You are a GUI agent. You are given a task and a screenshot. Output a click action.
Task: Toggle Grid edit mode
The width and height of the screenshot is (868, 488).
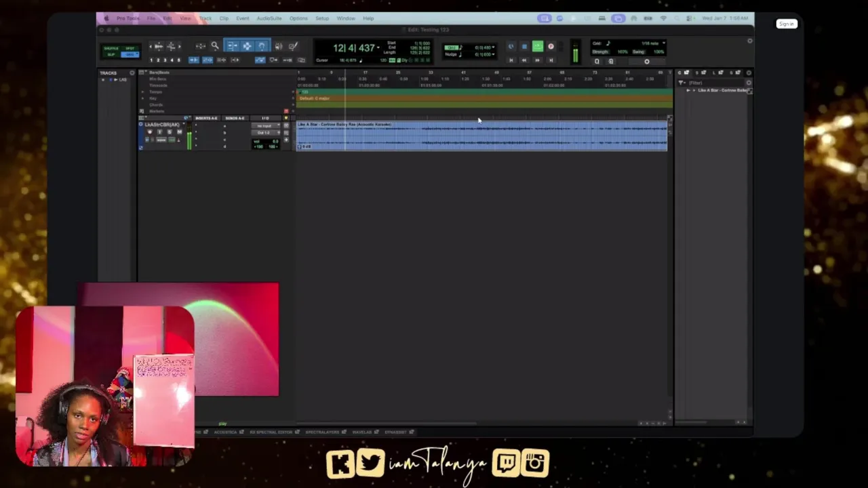[130, 54]
